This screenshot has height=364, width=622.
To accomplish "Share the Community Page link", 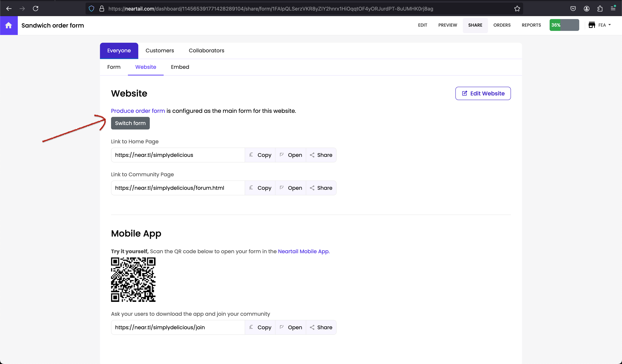I will pos(321,188).
